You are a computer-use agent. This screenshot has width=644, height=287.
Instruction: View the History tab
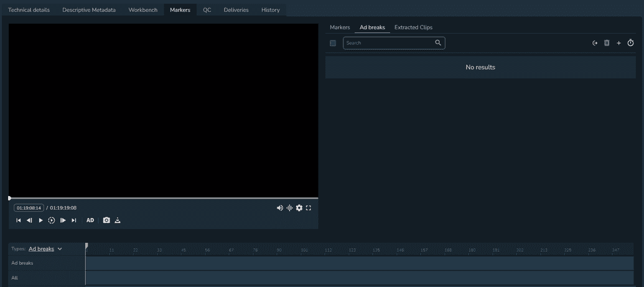[x=271, y=10]
